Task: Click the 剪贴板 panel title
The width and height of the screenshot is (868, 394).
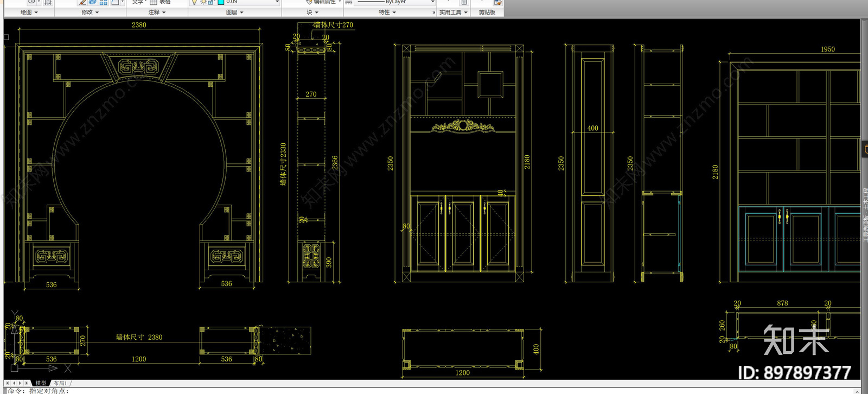Action: [487, 12]
